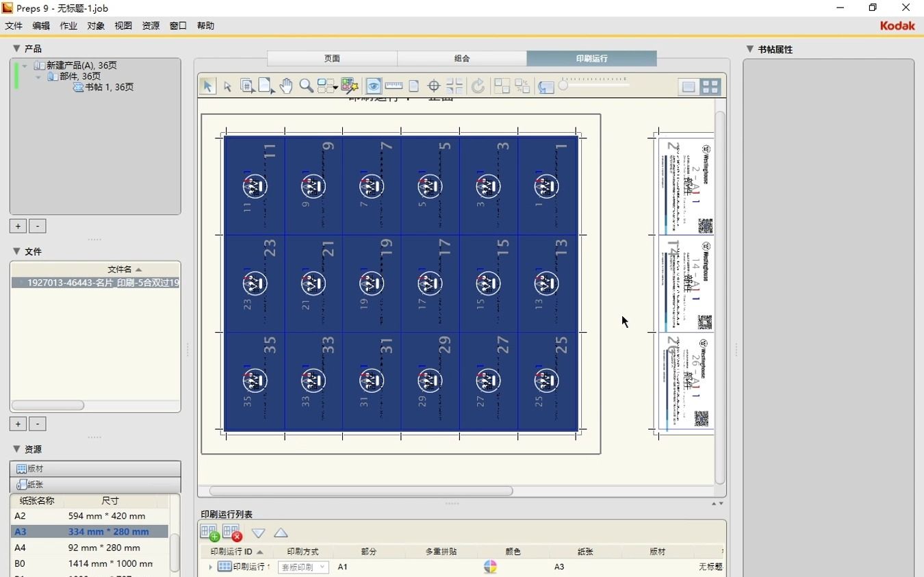Click the color marks wizard icon
The width and height of the screenshot is (924, 577).
(x=350, y=86)
